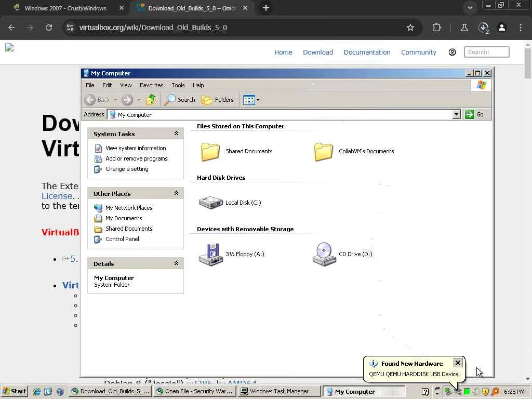Viewport: 532px width, 399px height.
Task: Click the browser address bar URL
Action: pyautogui.click(x=153, y=28)
